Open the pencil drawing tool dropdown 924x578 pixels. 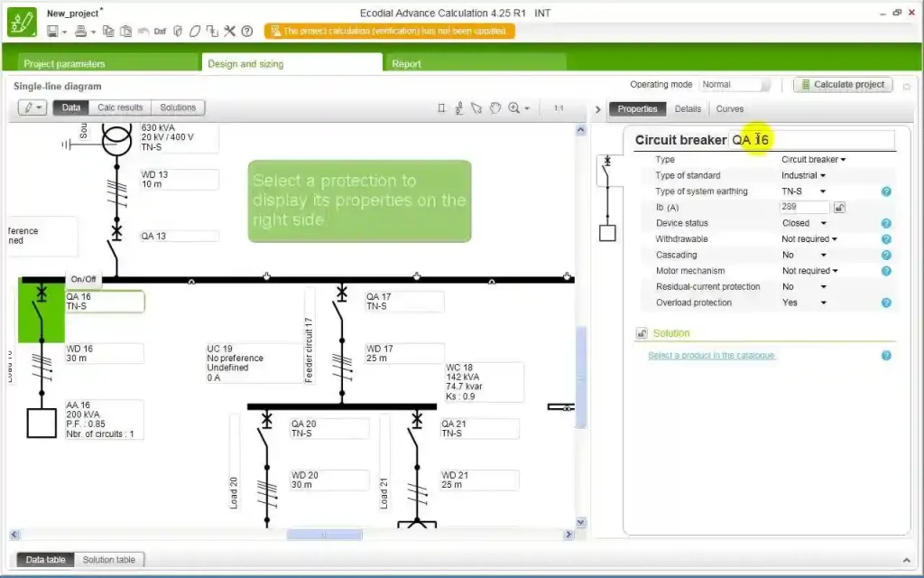click(x=32, y=107)
